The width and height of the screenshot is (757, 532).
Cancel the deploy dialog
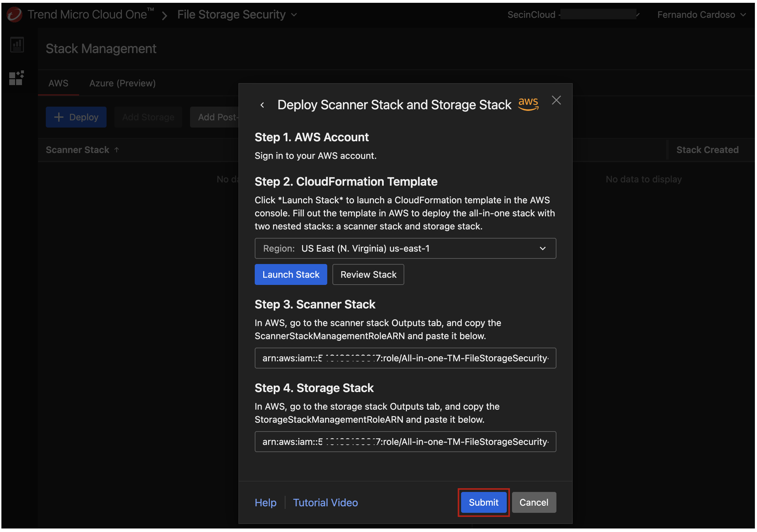tap(533, 502)
